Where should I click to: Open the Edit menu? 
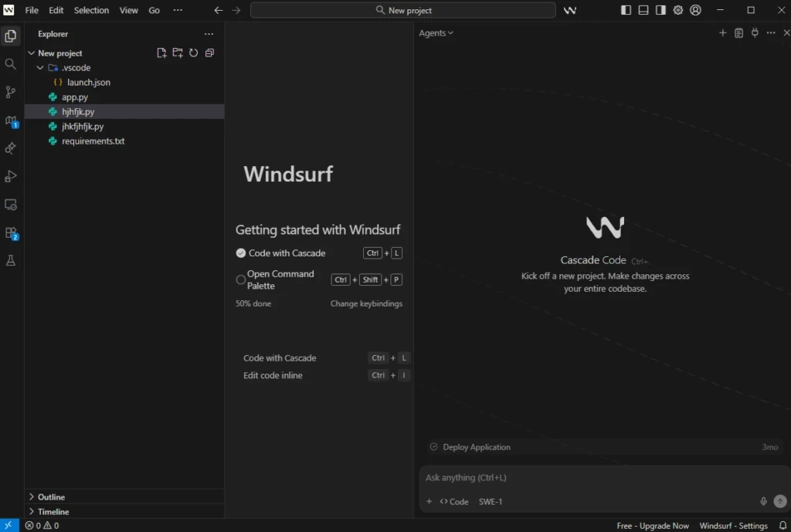tap(56, 10)
